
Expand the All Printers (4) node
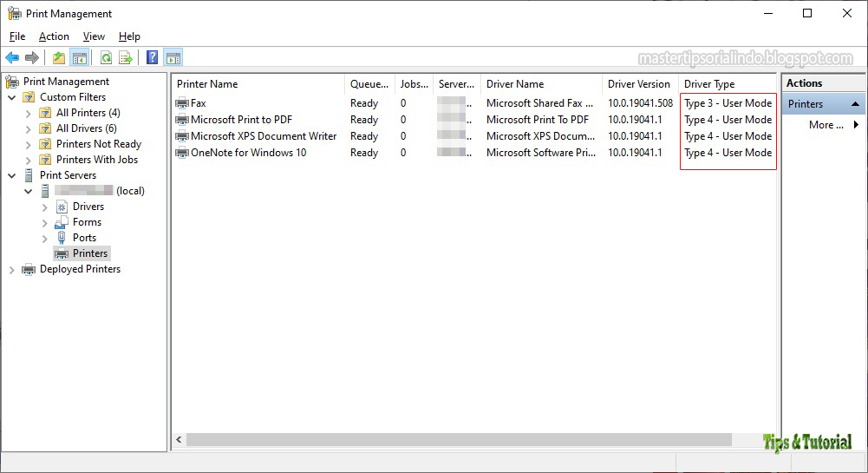coord(29,114)
